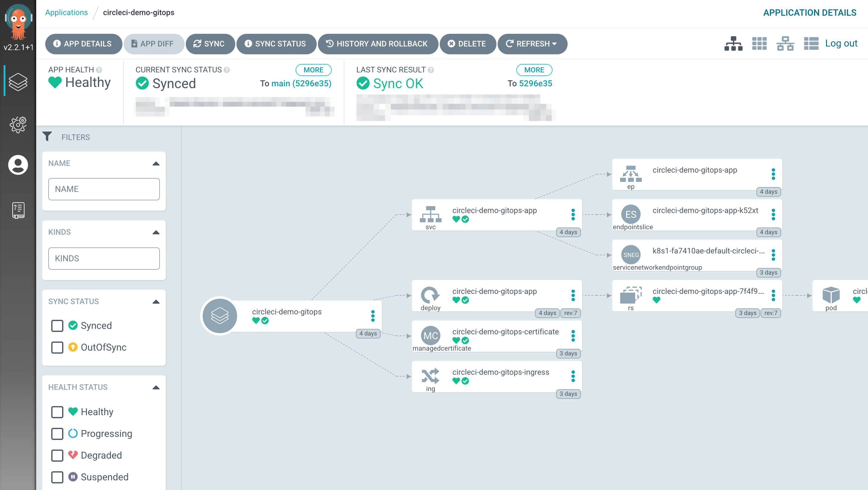868x490 pixels.
Task: Open SYNC STATUS
Action: [x=276, y=44]
